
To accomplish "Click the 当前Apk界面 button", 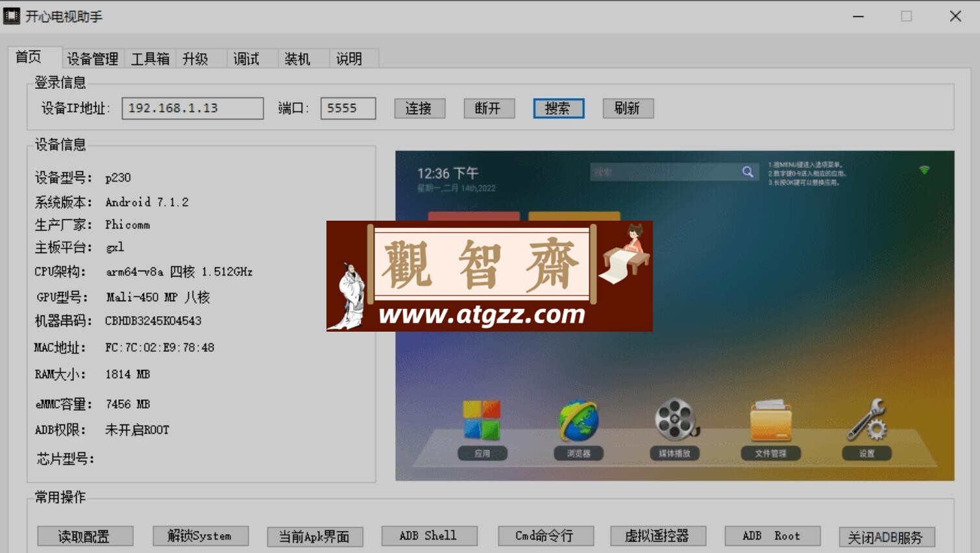I will coord(315,536).
